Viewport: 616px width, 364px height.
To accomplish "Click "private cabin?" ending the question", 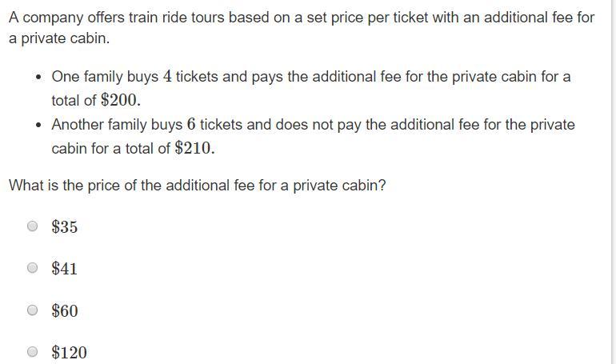I will 339,186.
